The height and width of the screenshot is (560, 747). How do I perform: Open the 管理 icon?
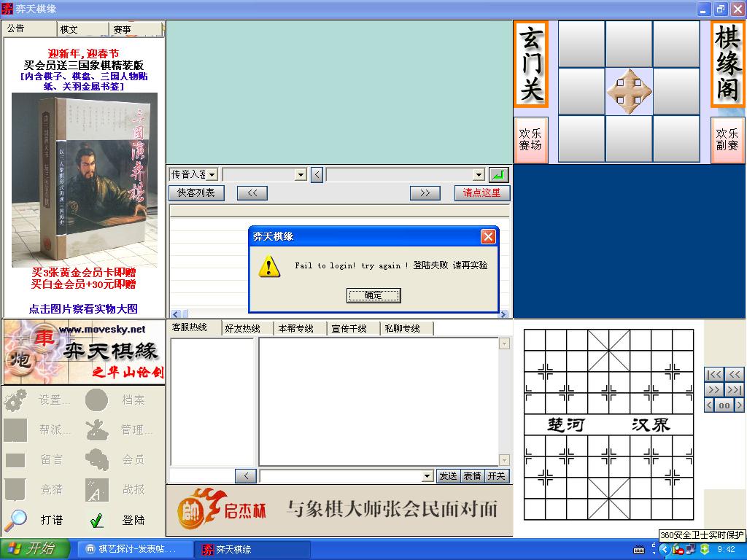(97, 430)
